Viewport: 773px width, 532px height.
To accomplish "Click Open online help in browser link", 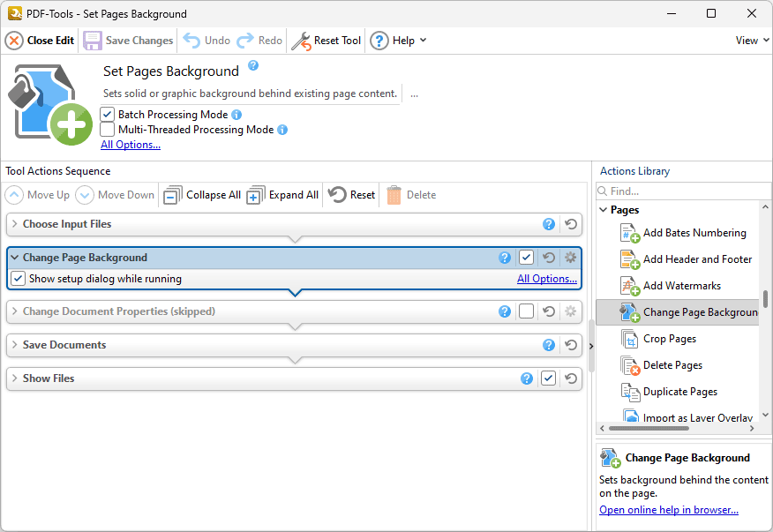I will pos(669,510).
